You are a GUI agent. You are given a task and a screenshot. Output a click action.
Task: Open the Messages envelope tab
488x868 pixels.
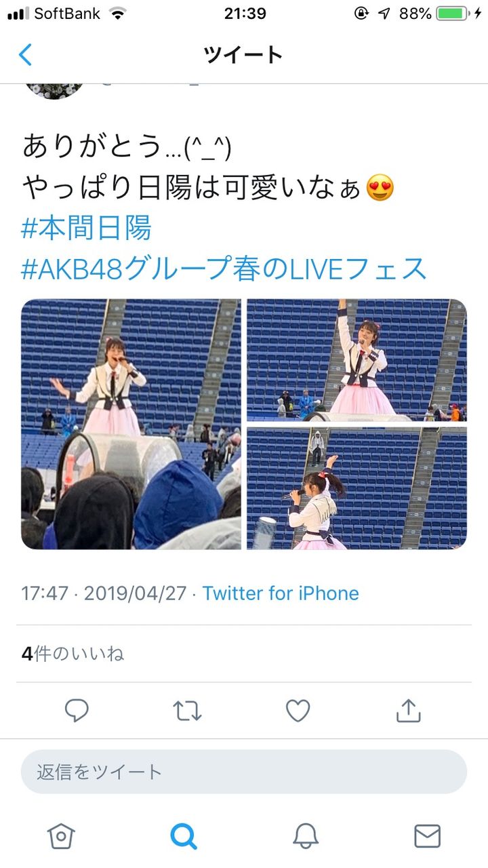tap(427, 836)
